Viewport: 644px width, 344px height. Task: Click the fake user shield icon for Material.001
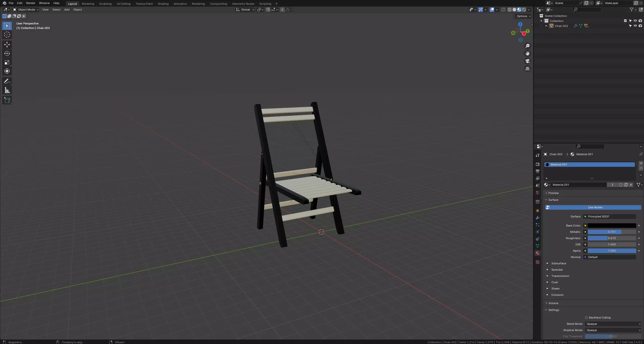[621, 185]
